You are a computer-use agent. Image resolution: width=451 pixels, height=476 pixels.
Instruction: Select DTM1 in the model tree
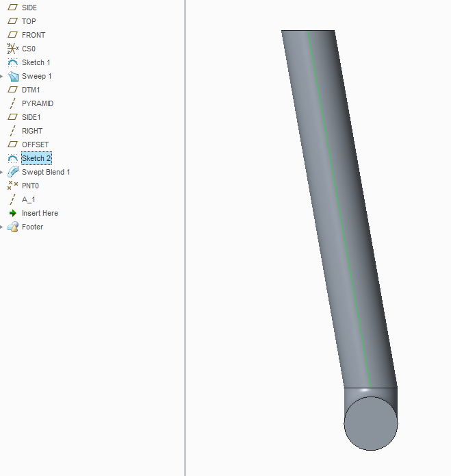tap(31, 90)
